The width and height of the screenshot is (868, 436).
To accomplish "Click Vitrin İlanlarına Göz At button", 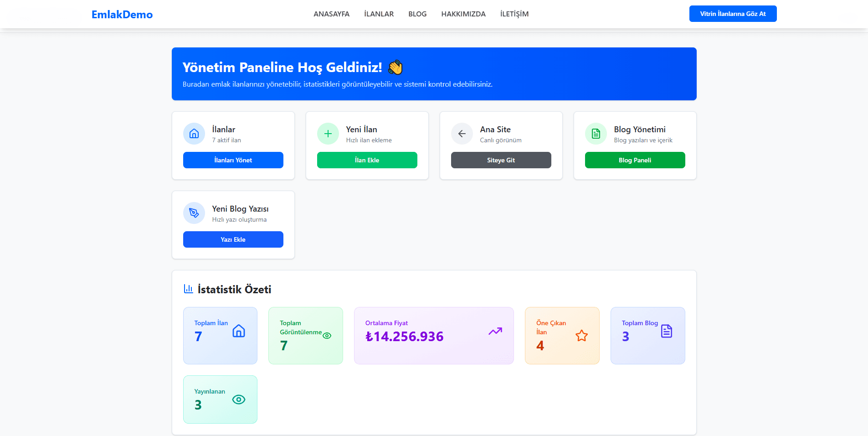I will (x=733, y=14).
